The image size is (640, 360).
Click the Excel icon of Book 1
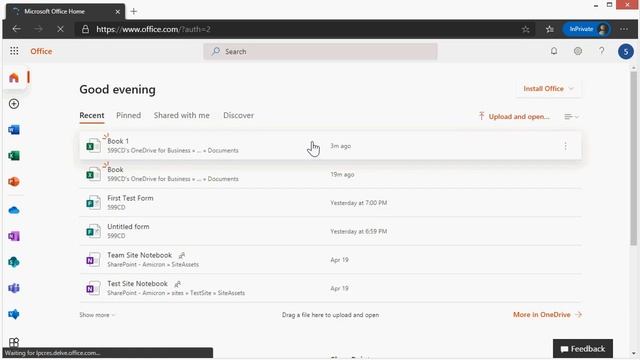pos(93,146)
